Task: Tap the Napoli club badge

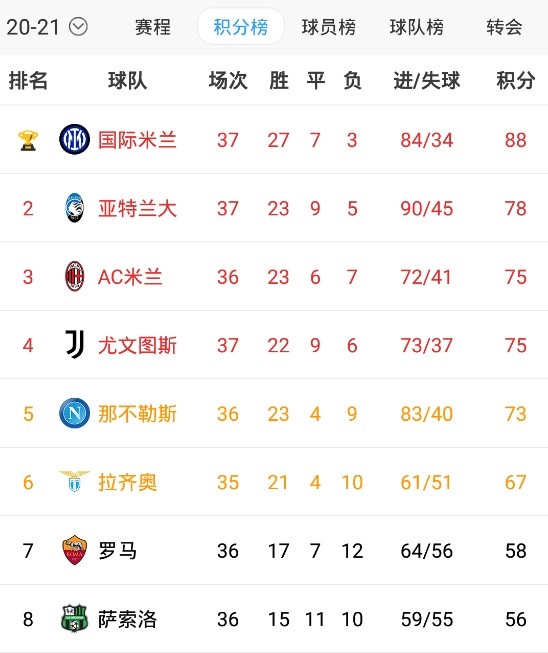Action: pyautogui.click(x=75, y=413)
